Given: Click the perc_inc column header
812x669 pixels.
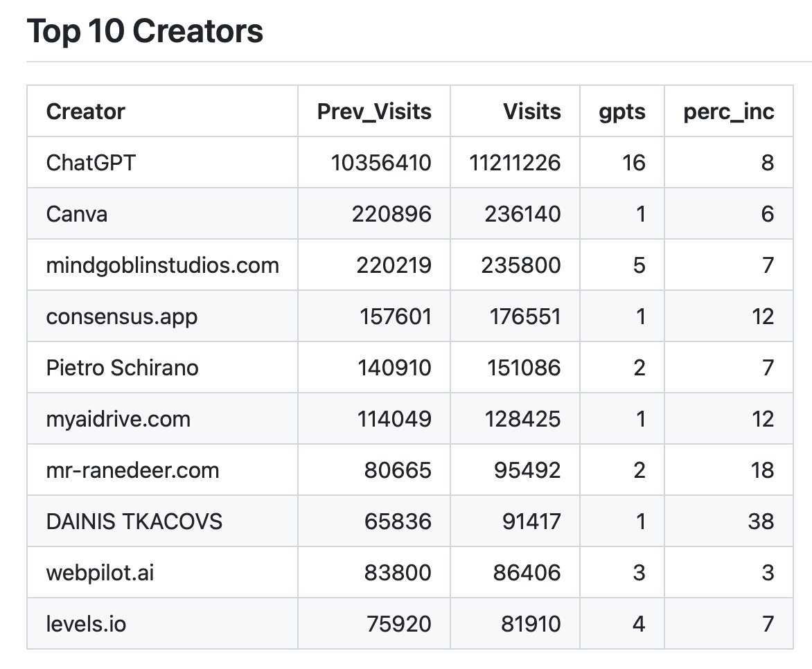Looking at the screenshot, I should [x=729, y=111].
